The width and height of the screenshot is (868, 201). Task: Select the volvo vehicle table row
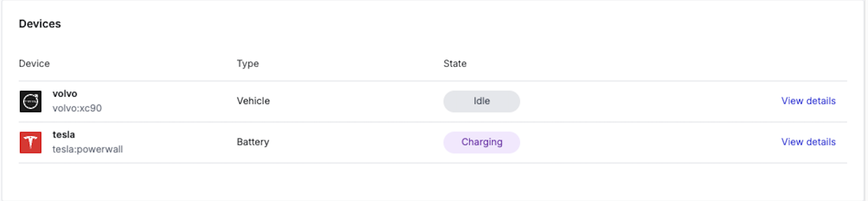pyautogui.click(x=633, y=101)
